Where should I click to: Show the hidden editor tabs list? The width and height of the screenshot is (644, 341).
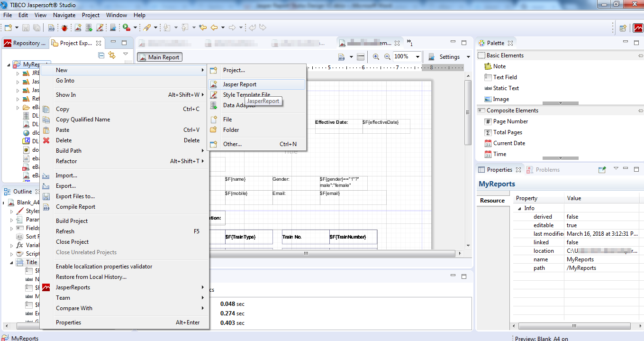point(409,43)
